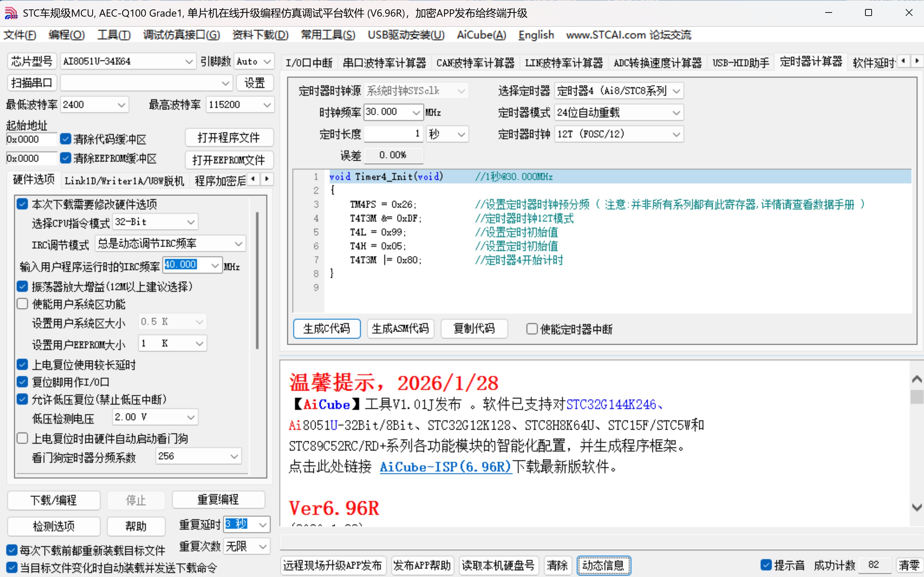The width and height of the screenshot is (924, 577).
Task: Click the right arrow to scroll calculator tabs
Action: pyautogui.click(x=917, y=61)
